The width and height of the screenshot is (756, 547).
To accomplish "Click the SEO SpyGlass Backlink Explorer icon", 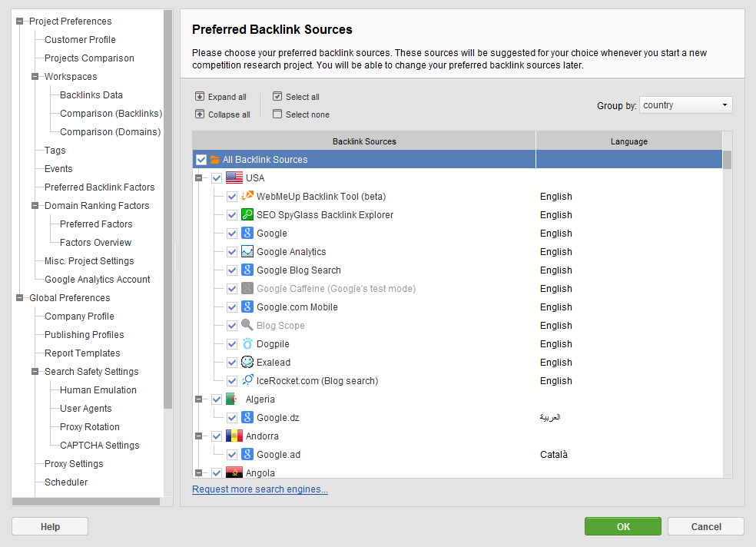I will point(247,214).
